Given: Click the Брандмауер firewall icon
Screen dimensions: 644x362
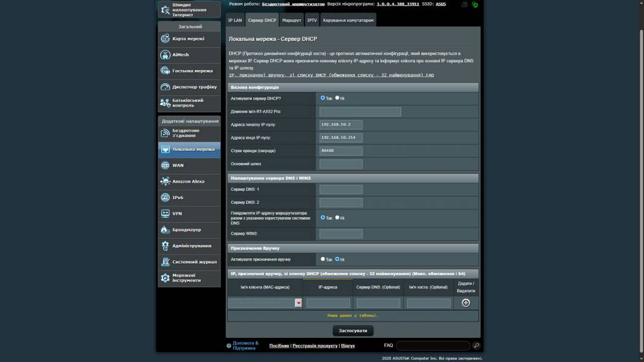Looking at the screenshot, I should click(166, 230).
